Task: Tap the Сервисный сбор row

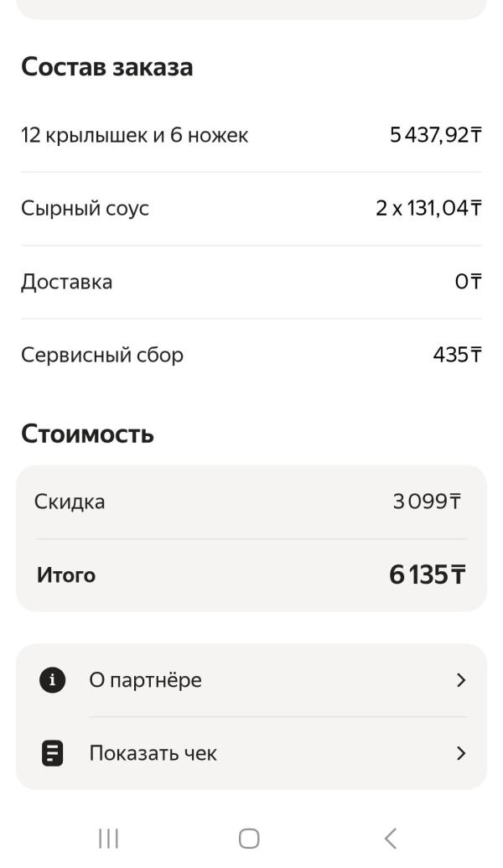Action: [x=101, y=355]
